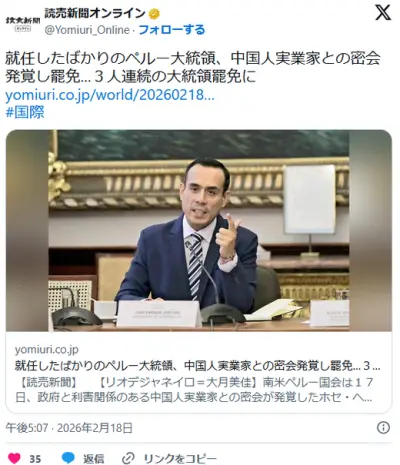Click the X logo icon
The height and width of the screenshot is (465, 400).
click(383, 13)
